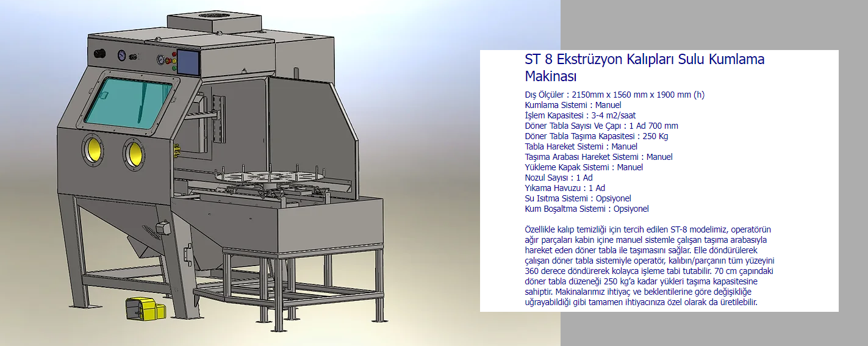This screenshot has height=346, width=868.
Task: Click the left yellow glove port
Action: [93, 148]
